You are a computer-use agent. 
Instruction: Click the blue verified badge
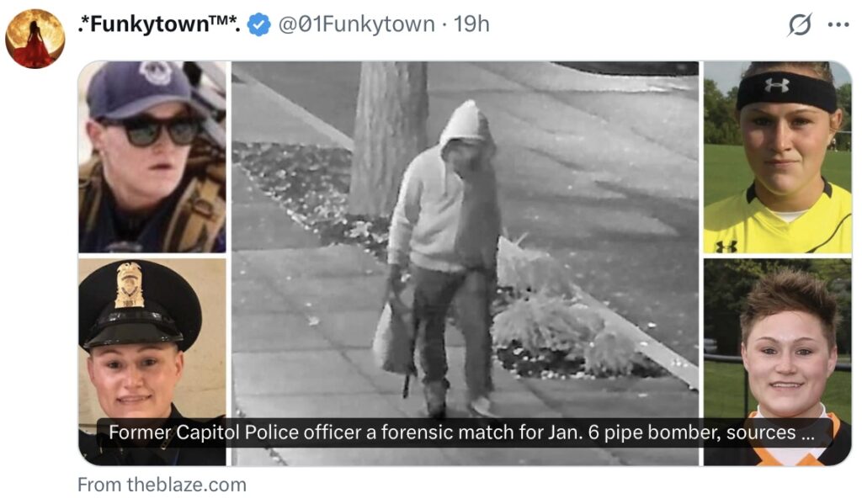258,24
